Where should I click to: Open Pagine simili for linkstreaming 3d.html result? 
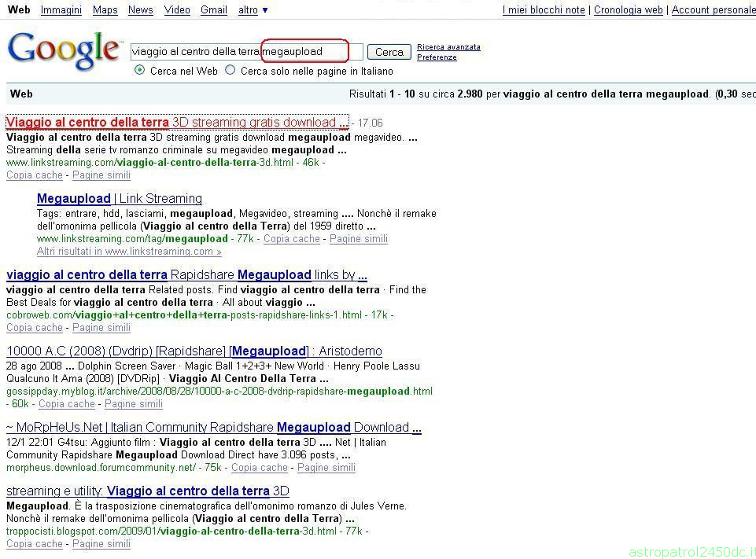click(x=101, y=175)
